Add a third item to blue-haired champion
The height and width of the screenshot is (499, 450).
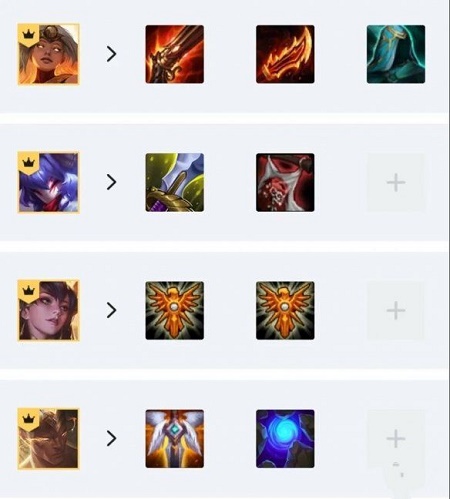396,182
